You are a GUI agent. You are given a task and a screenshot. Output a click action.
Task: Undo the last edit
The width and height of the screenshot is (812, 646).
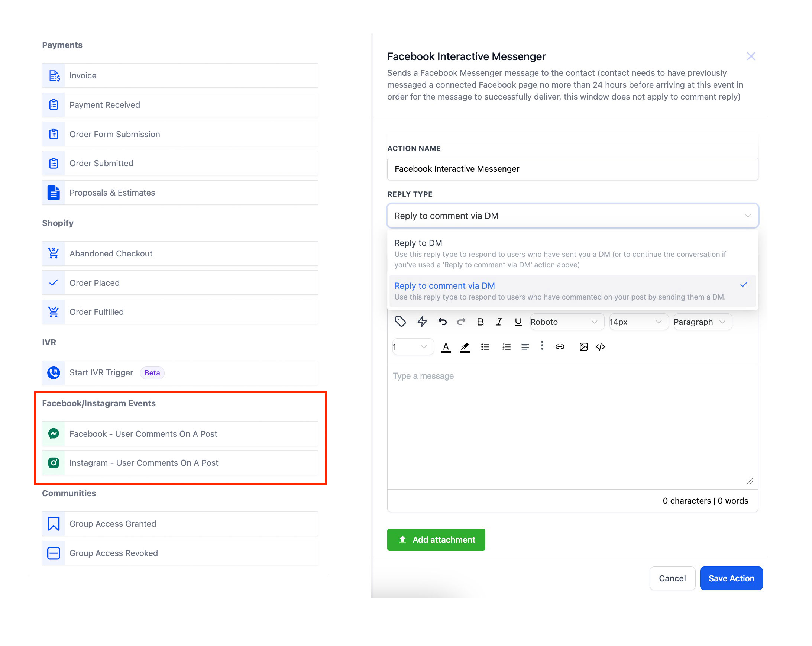442,322
